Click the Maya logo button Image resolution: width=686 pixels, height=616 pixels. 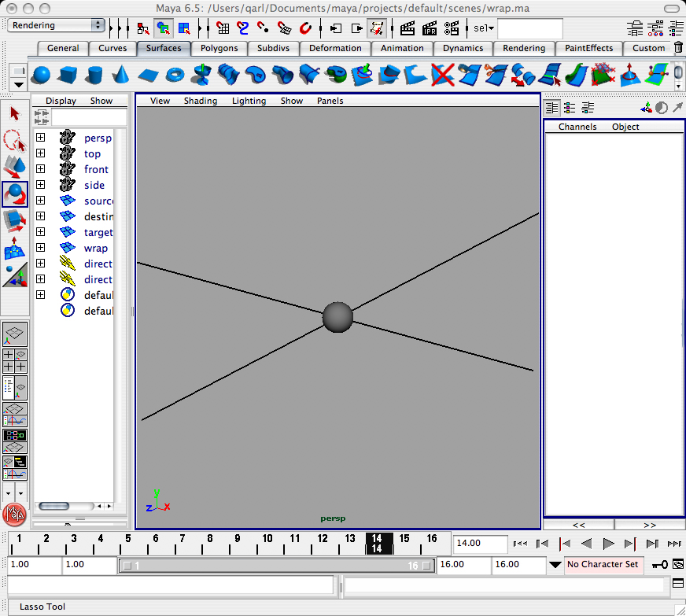(15, 515)
